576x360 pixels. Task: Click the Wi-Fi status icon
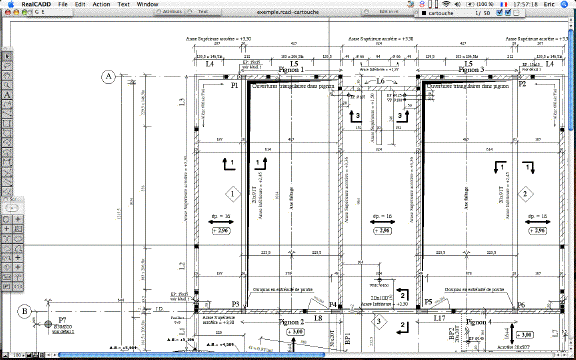pyautogui.click(x=446, y=4)
